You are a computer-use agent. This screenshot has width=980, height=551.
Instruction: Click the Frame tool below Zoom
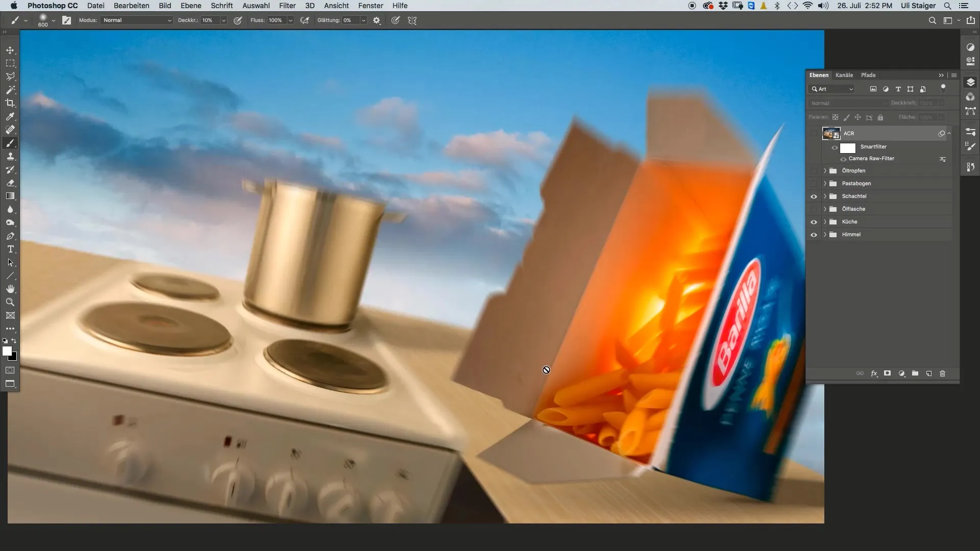click(x=10, y=315)
